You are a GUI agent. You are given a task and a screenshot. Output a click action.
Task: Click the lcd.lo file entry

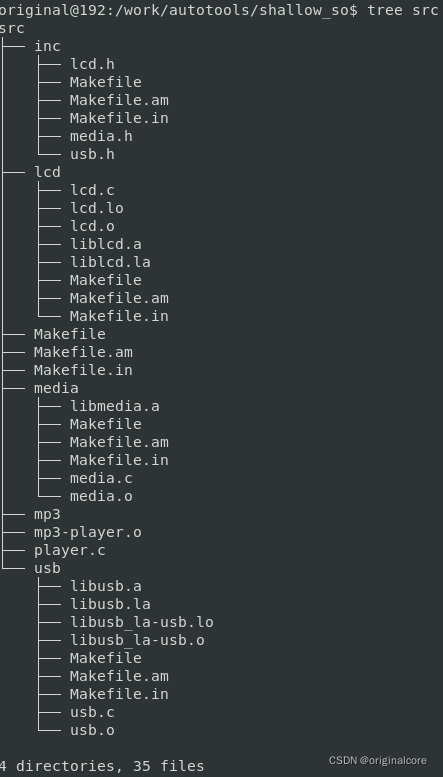coord(97,208)
